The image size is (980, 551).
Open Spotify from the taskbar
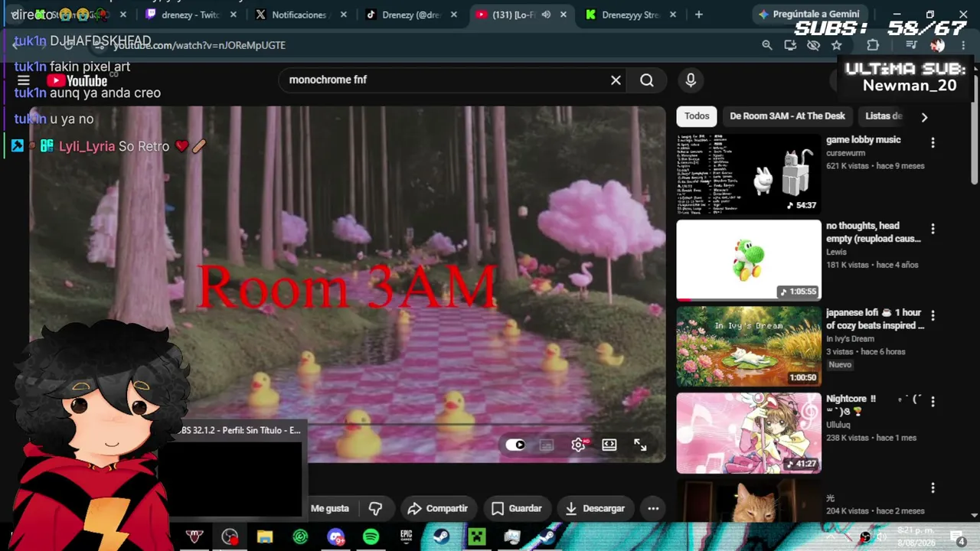coord(371,537)
